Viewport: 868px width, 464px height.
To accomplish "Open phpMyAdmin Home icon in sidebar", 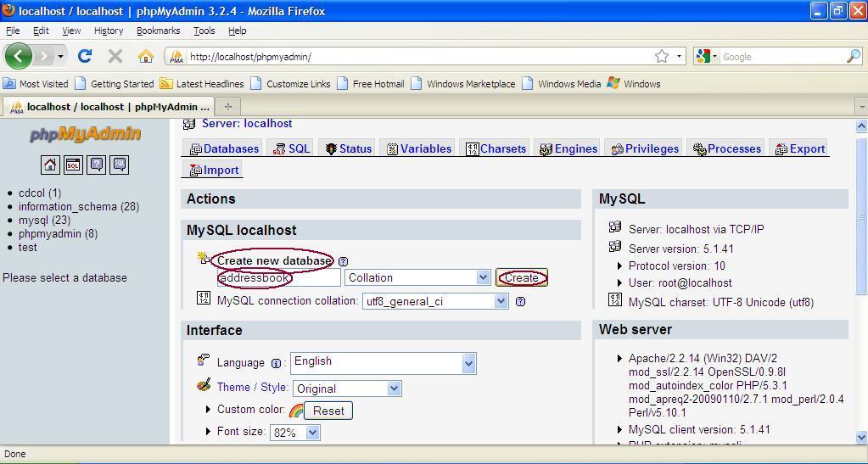I will point(50,165).
